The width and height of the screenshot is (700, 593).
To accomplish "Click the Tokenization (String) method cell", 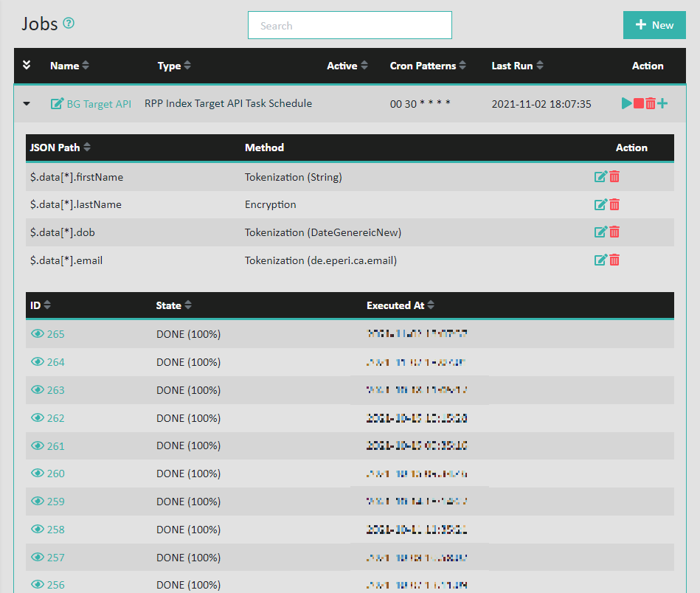I will 294,177.
